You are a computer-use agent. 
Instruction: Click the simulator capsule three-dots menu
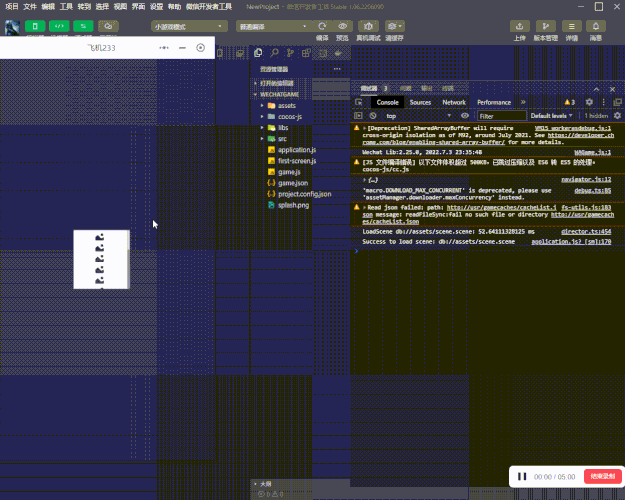pyautogui.click(x=164, y=48)
